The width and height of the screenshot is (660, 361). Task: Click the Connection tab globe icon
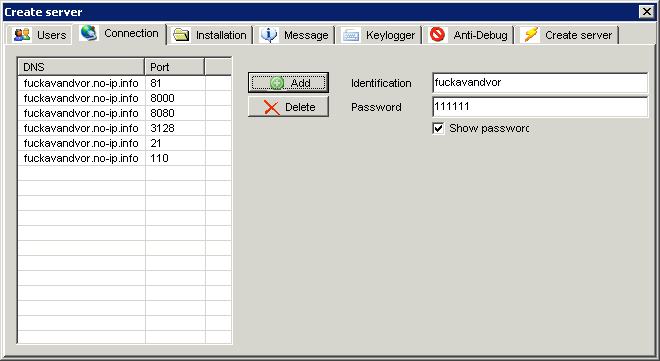click(89, 33)
